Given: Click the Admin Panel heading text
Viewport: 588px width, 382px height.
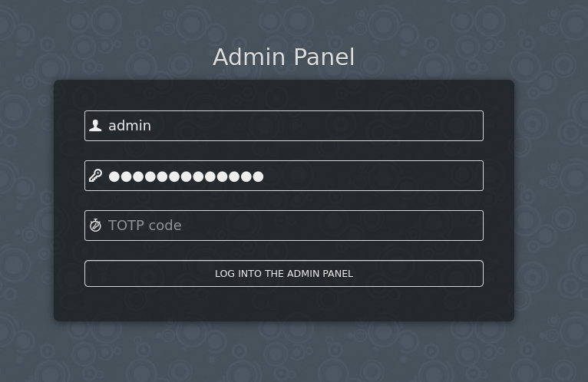Looking at the screenshot, I should pos(283,57).
